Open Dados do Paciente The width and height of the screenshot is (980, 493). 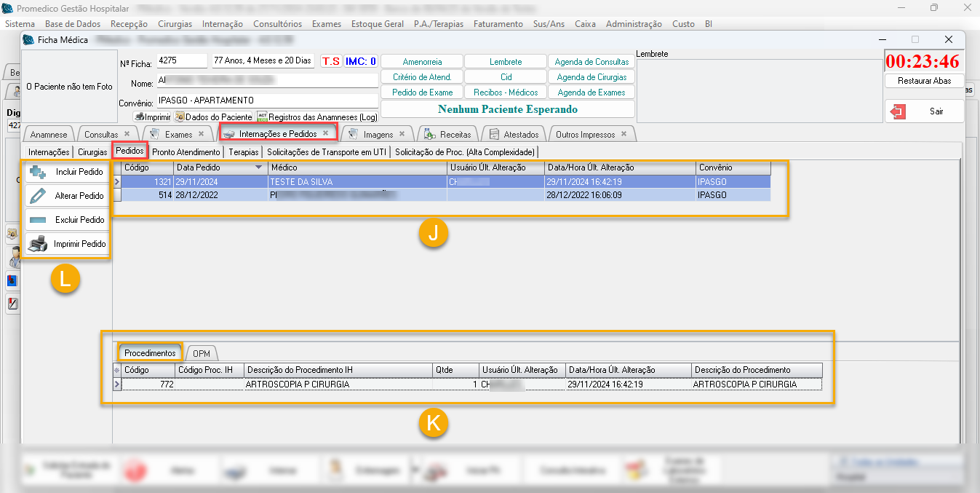pyautogui.click(x=214, y=117)
